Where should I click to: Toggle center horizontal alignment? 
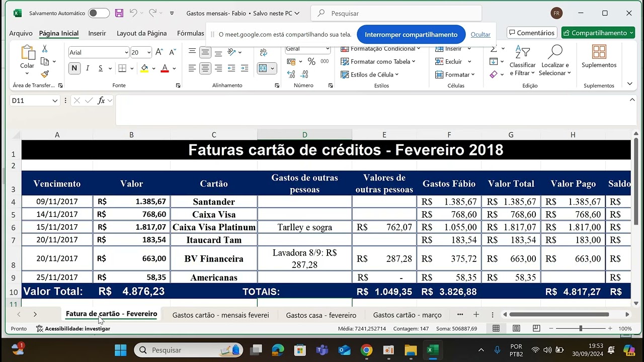[x=205, y=68]
